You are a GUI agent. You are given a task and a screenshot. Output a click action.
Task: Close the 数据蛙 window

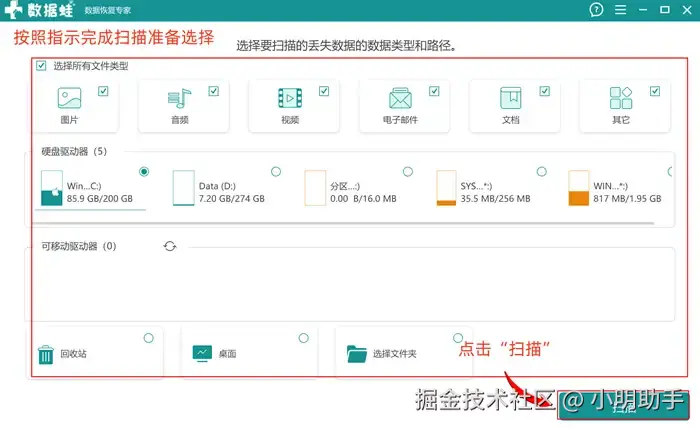tap(687, 10)
